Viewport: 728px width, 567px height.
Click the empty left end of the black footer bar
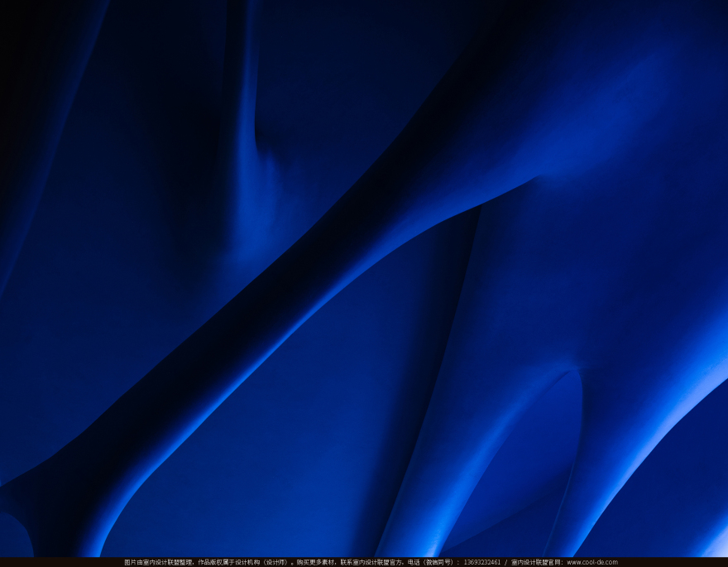pos(50,562)
